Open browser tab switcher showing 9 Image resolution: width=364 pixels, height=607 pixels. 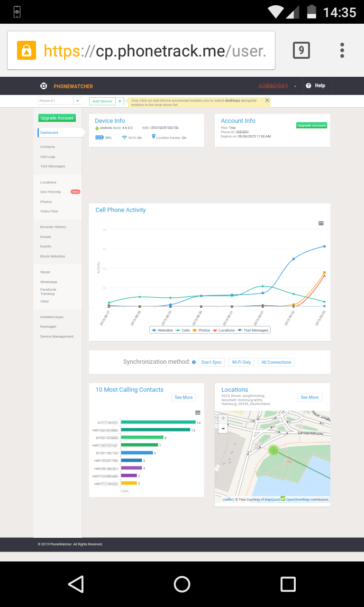(301, 50)
